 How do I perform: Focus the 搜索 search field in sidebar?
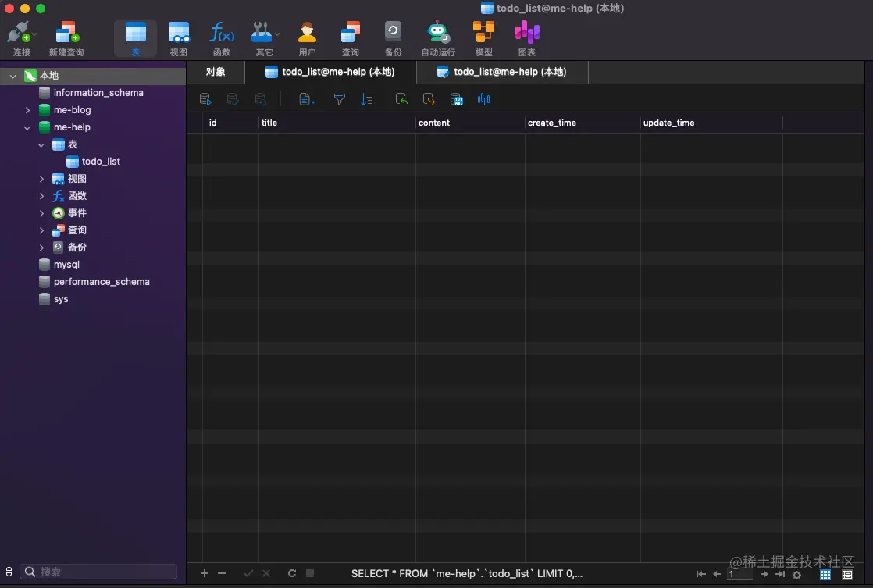coord(98,572)
